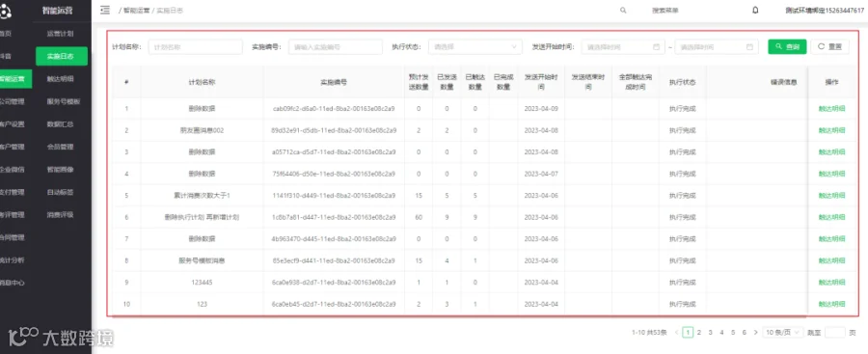
Task: Click the app logo in the sidebar top
Action: tap(5, 10)
